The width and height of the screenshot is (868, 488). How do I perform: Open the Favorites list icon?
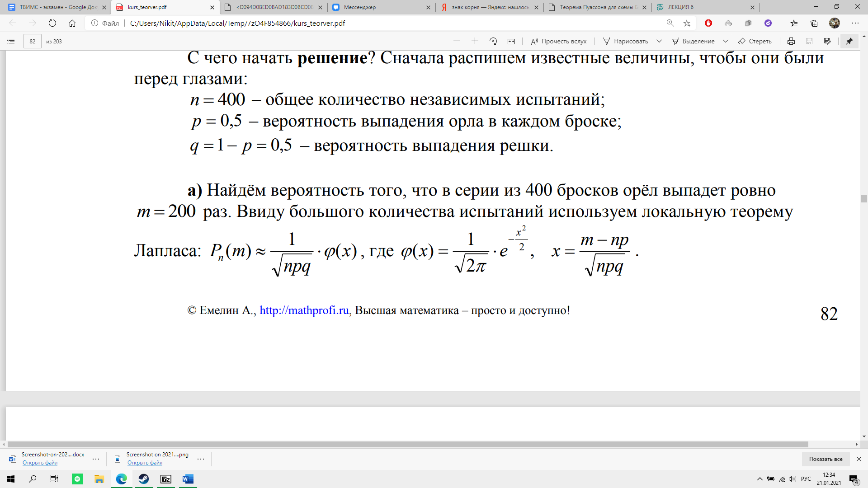(794, 23)
